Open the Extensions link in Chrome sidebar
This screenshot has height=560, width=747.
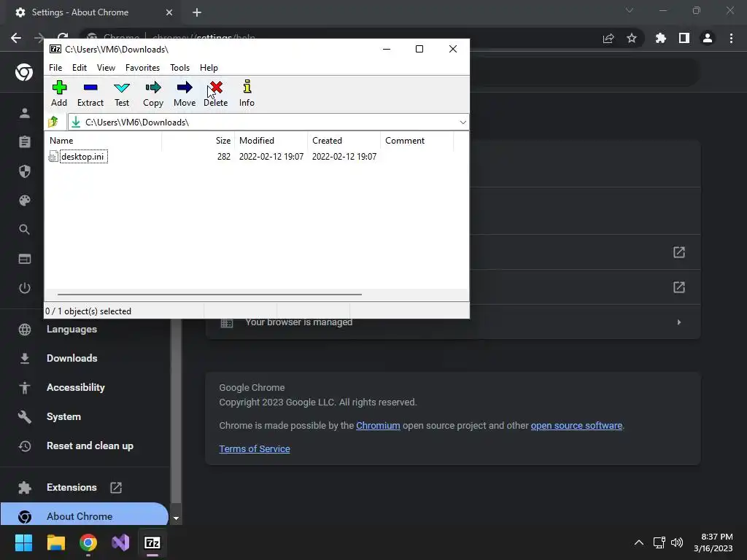point(72,487)
